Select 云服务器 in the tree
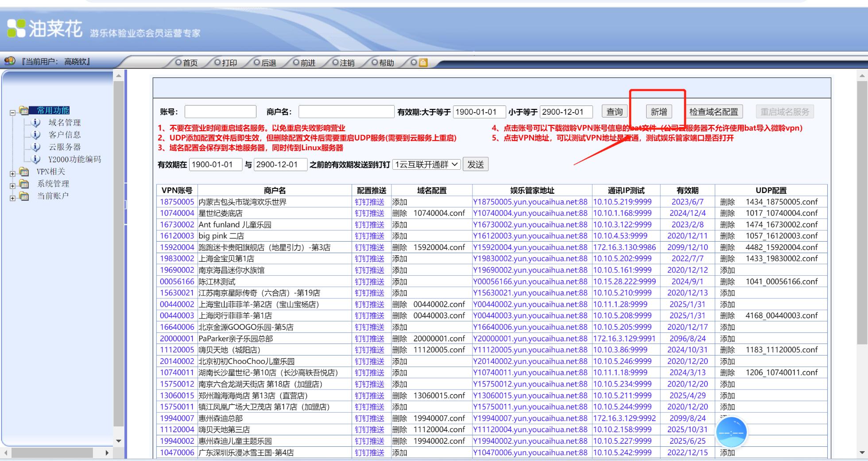 coord(65,147)
